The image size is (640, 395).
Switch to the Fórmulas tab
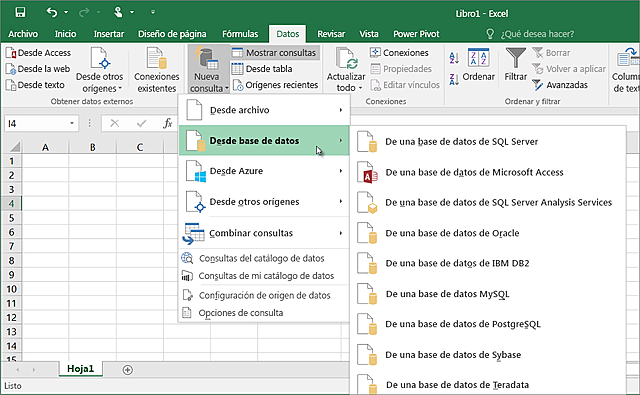[x=240, y=34]
